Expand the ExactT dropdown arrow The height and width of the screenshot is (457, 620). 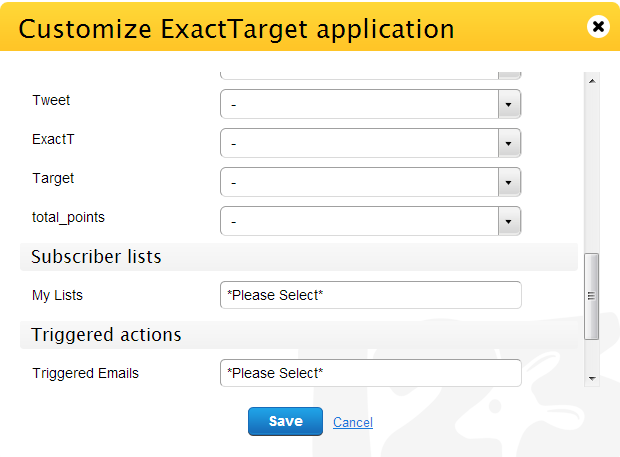[x=509, y=143]
